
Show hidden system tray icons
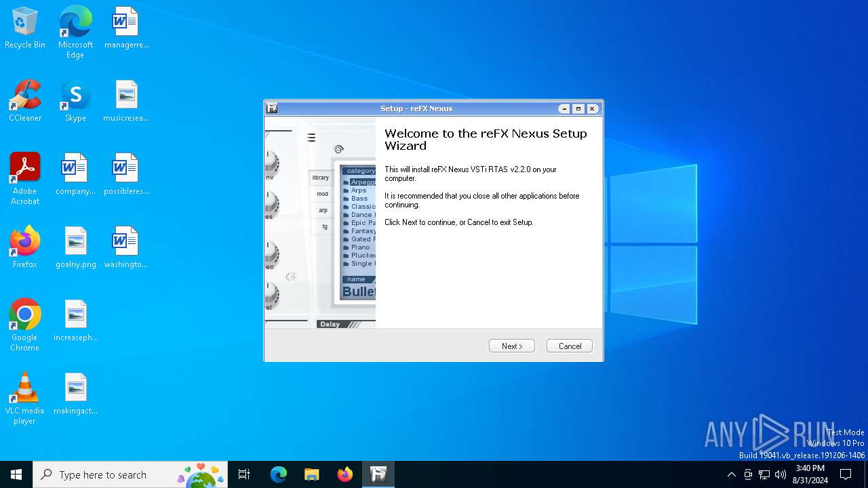[x=731, y=474]
